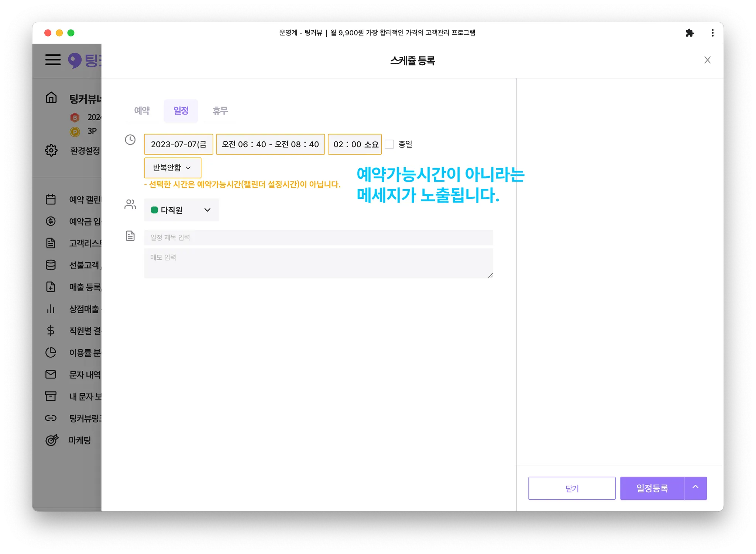The width and height of the screenshot is (756, 554).
Task: Switch to the 예약 tab
Action: point(142,111)
